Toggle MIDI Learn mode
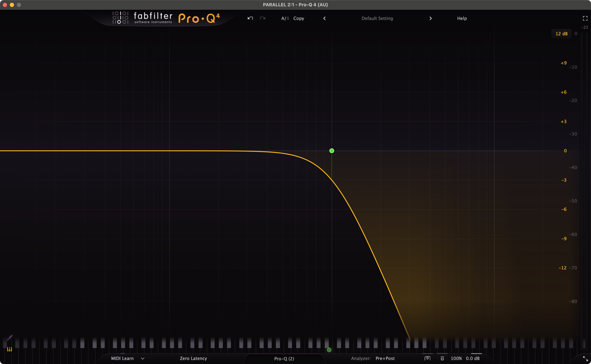 (122, 358)
